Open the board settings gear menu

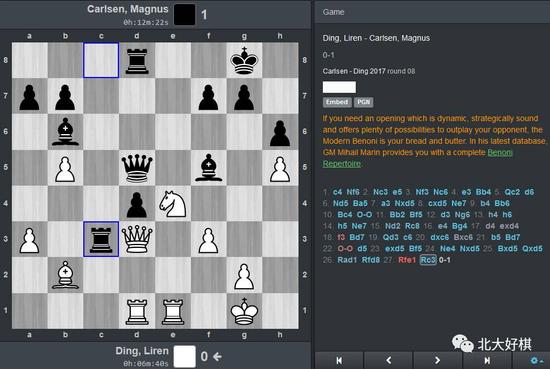[536, 361]
